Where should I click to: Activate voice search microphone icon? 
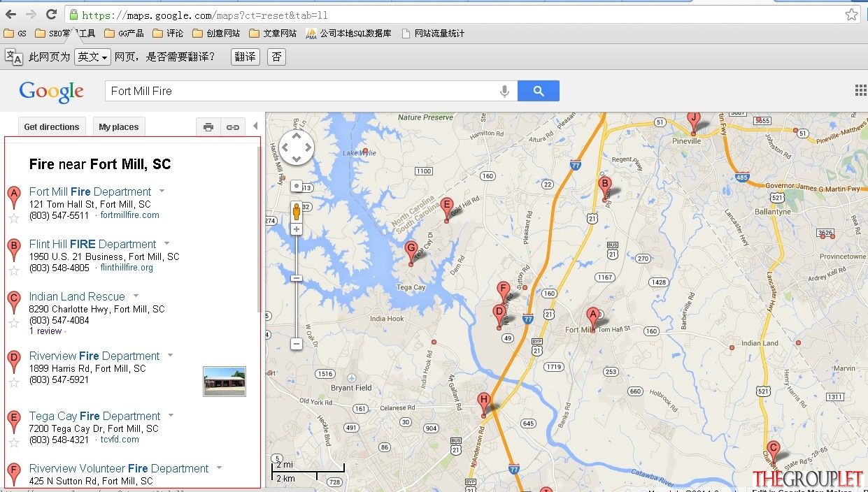[504, 91]
